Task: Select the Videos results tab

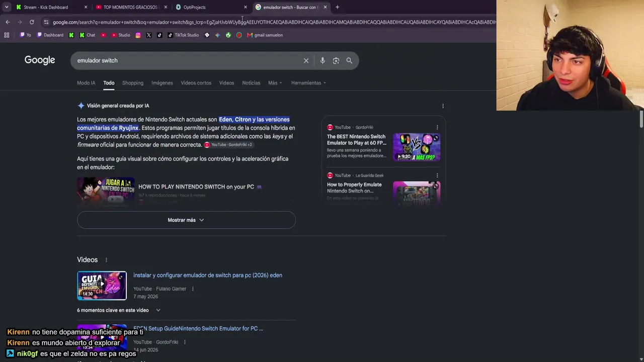Action: (226, 83)
